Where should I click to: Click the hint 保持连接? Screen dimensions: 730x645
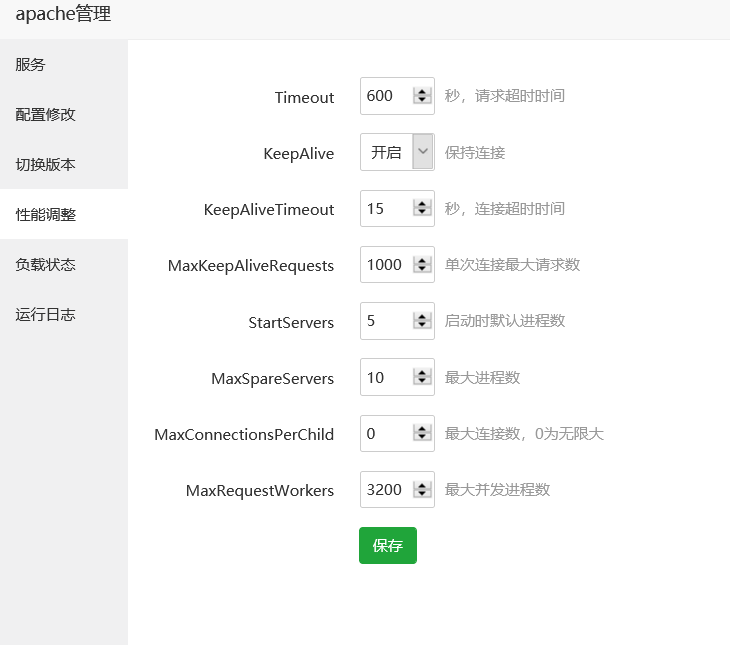pos(475,153)
